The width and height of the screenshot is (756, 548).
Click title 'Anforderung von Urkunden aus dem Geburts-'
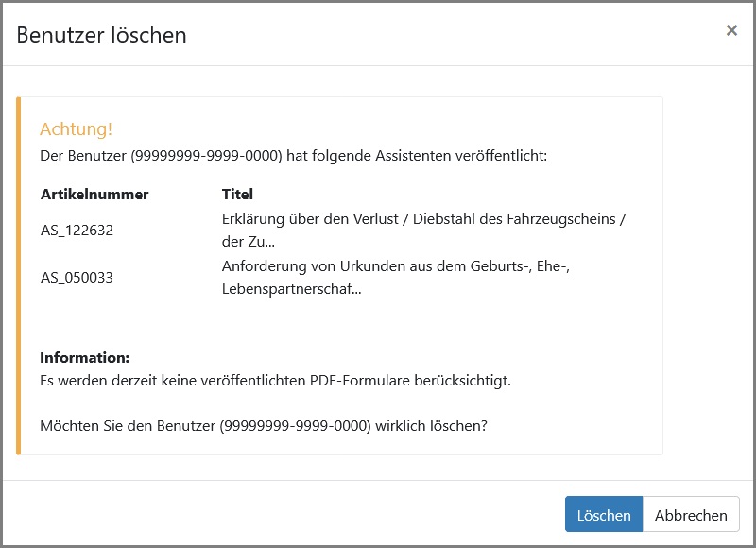(395, 278)
